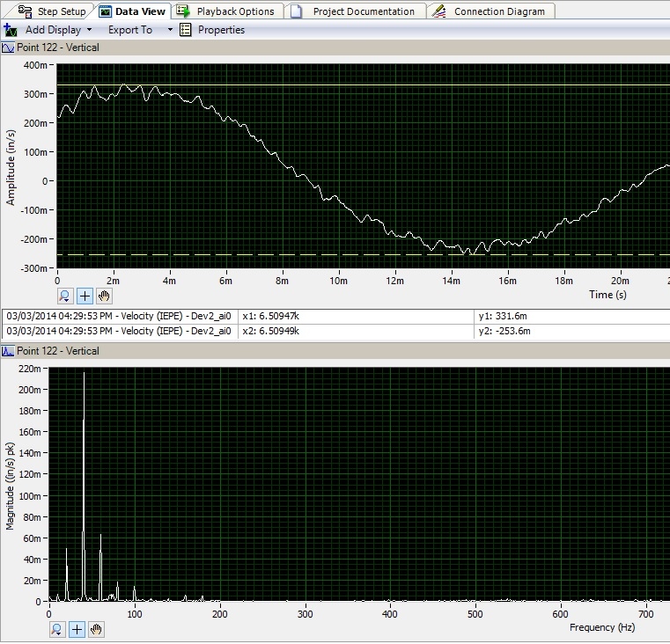Choose the crosshair cursor tool under the spectrum graph

click(77, 629)
